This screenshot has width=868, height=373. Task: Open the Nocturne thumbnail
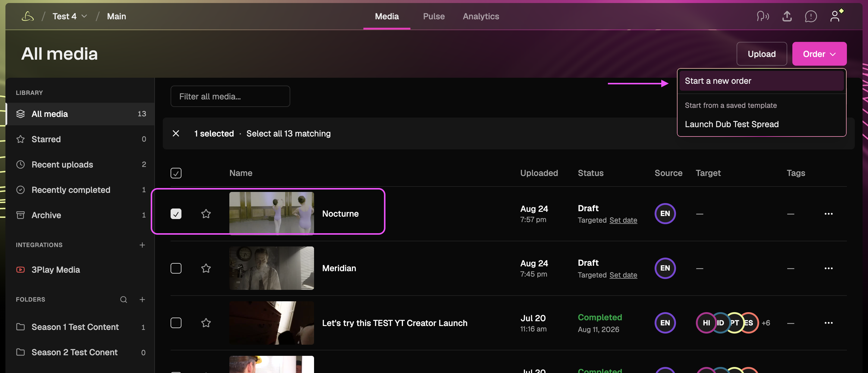click(272, 213)
